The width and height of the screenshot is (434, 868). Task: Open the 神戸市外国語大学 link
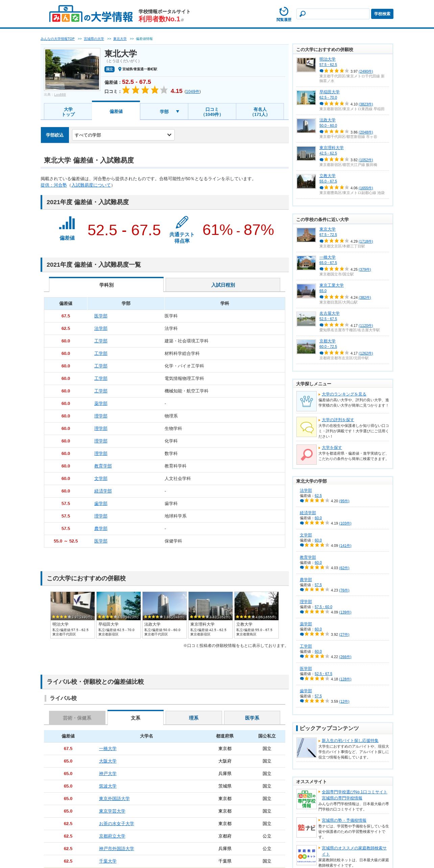(x=117, y=849)
